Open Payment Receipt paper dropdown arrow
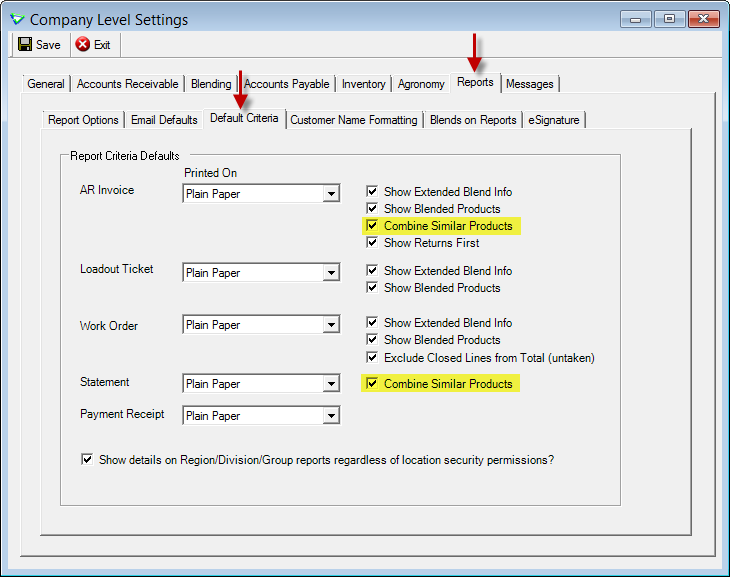The height and width of the screenshot is (577, 730). (331, 415)
